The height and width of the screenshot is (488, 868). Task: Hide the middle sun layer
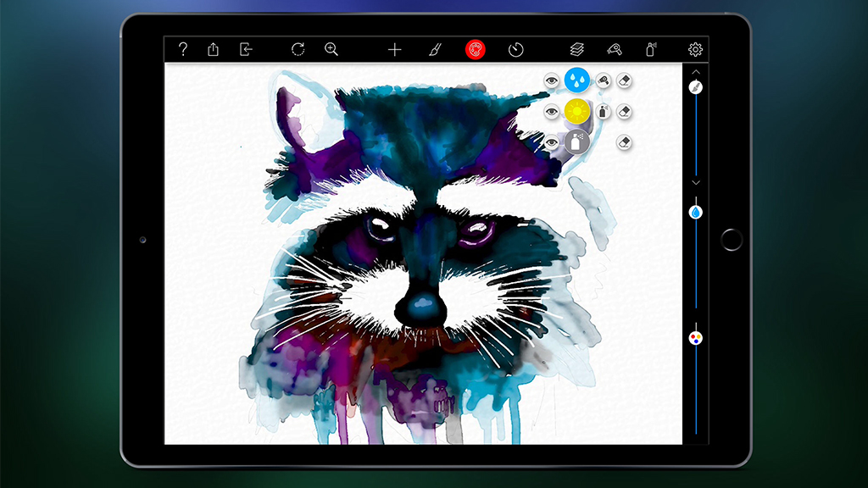552,111
